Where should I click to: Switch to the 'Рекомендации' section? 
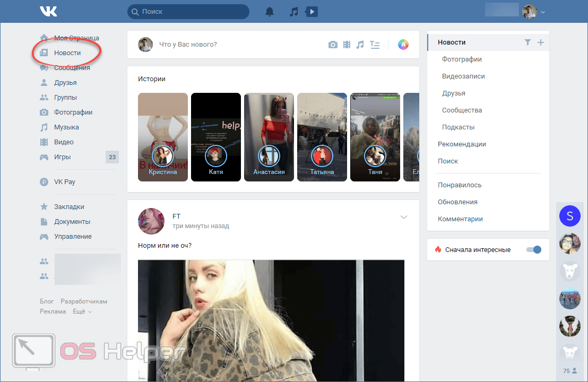tap(462, 144)
